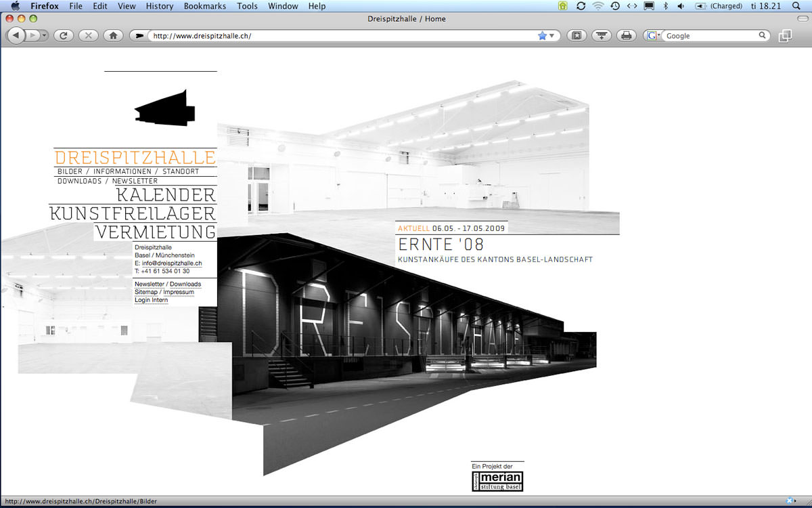Open the Downloads toolbar button
Image resolution: width=812 pixels, height=508 pixels.
[x=602, y=35]
